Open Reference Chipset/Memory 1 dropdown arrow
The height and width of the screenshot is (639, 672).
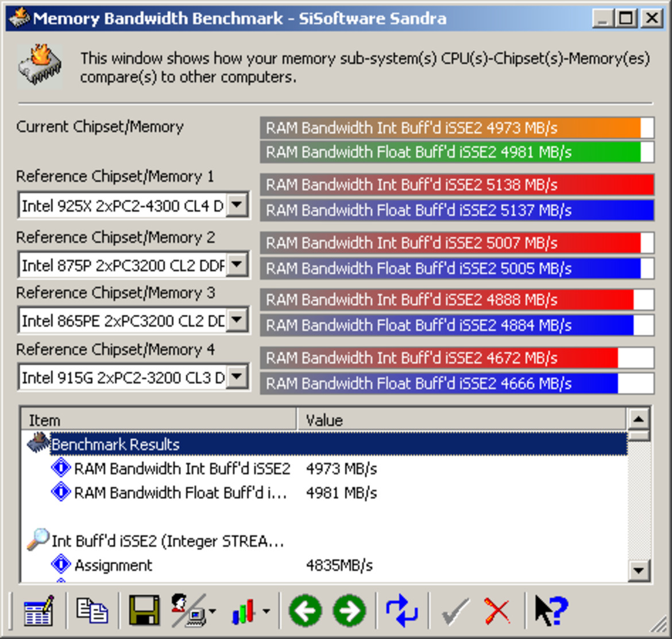[237, 205]
